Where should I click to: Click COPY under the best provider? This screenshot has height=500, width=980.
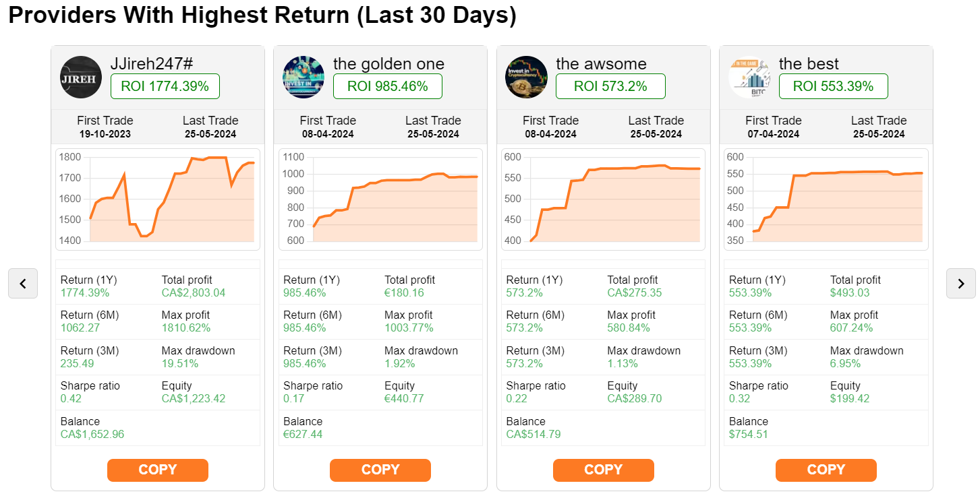[x=826, y=470]
